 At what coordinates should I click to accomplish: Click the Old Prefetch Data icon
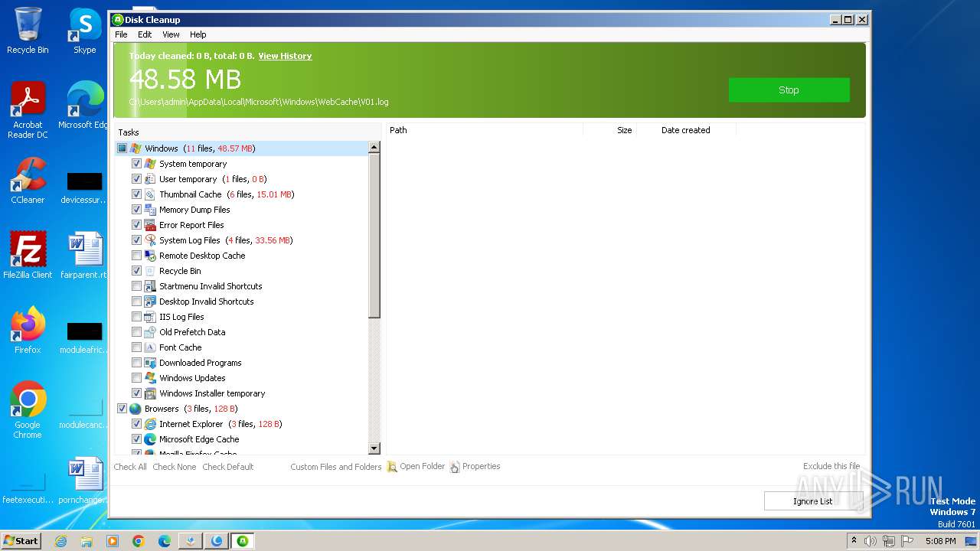click(151, 332)
